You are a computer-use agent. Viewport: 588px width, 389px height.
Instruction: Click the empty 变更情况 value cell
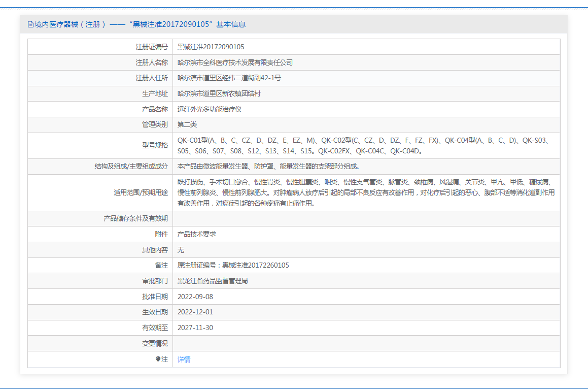click(365, 344)
